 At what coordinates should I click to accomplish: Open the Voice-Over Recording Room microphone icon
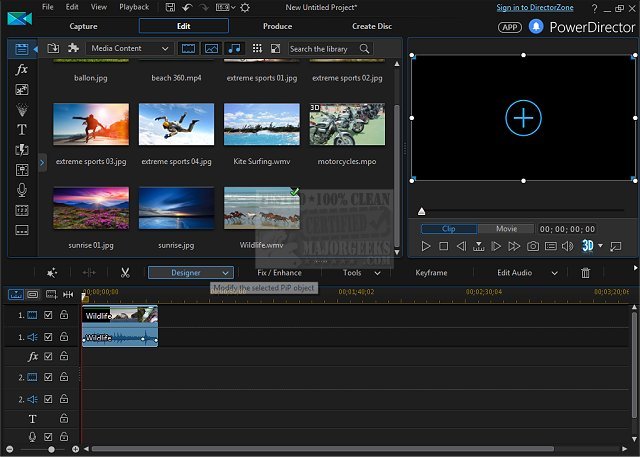(x=21, y=190)
